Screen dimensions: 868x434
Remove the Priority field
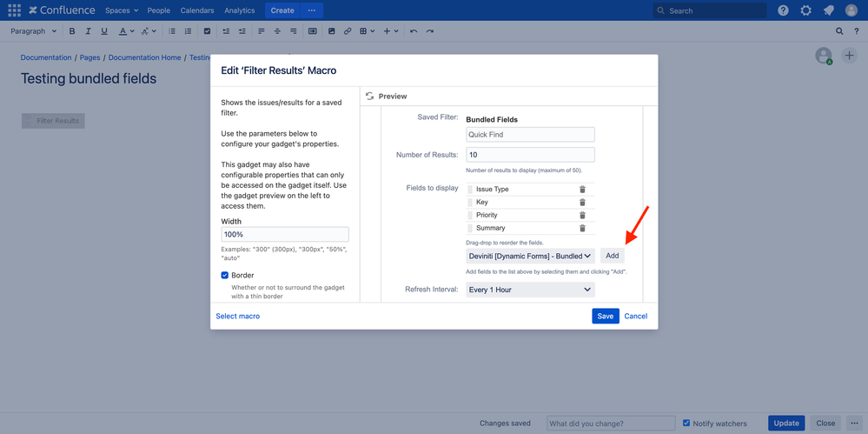[x=582, y=215]
